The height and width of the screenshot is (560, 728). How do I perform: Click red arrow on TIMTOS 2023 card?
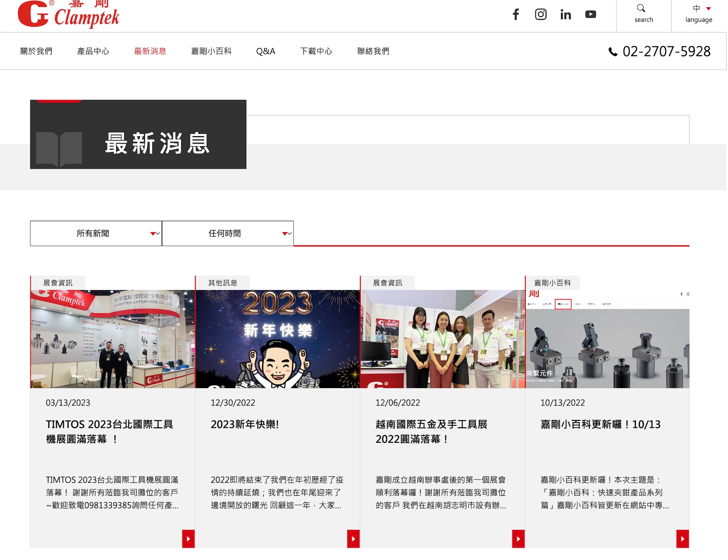(x=188, y=539)
